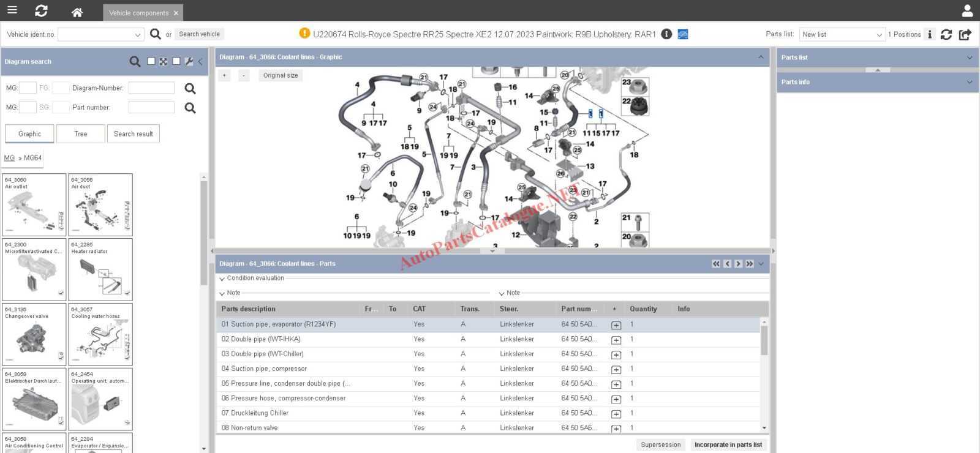Refresh the parts list

point(946,34)
